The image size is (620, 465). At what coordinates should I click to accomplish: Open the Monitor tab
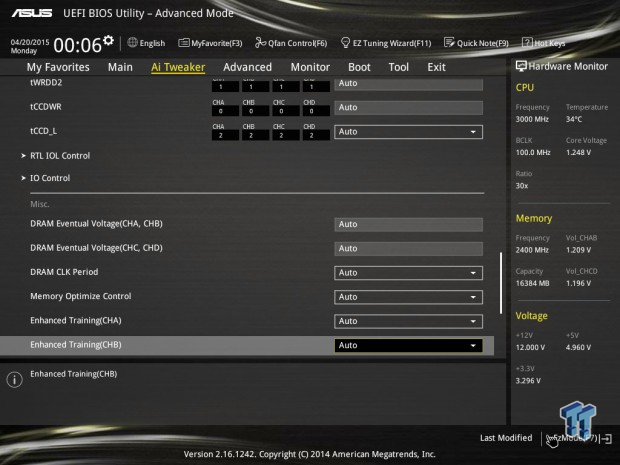point(310,67)
